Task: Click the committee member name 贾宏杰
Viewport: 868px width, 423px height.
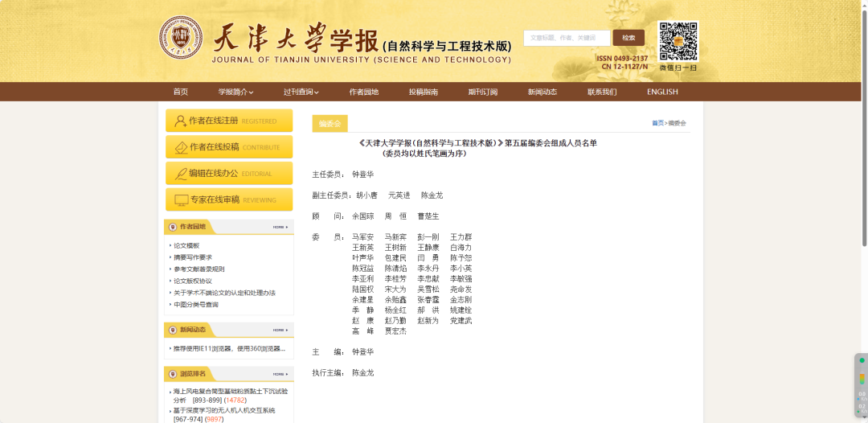Action: (395, 331)
